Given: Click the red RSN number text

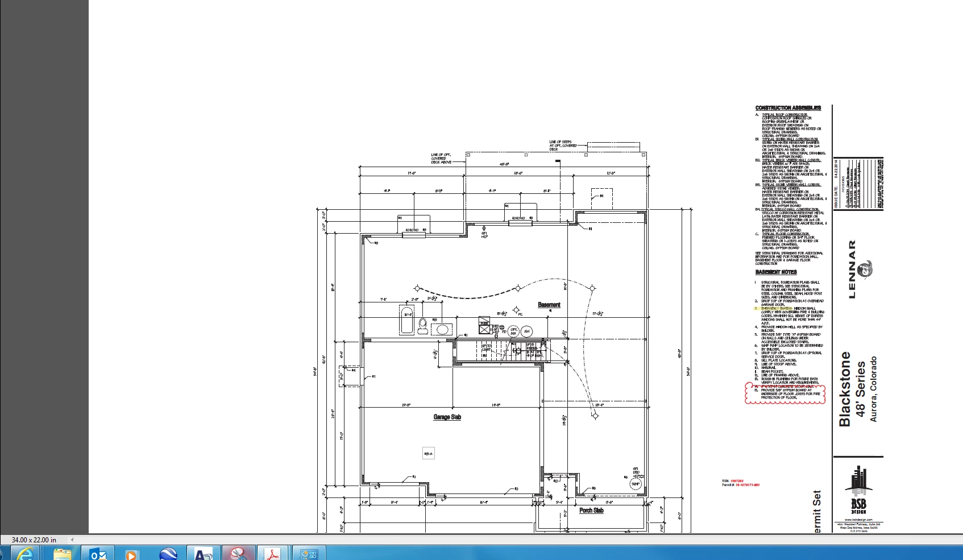Looking at the screenshot, I should pos(737,481).
